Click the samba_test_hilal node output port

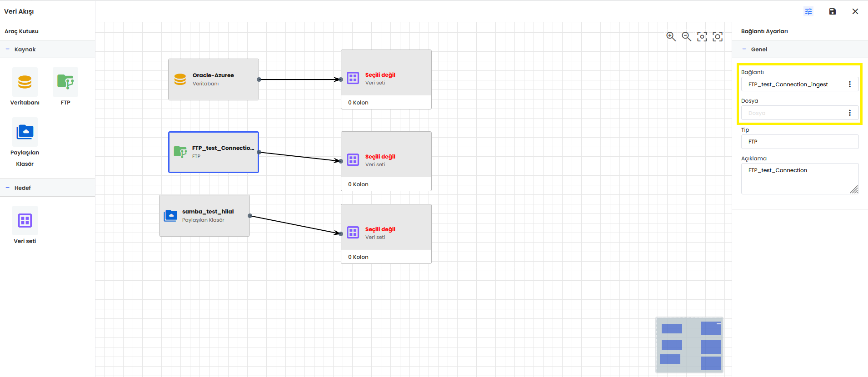coord(250,216)
